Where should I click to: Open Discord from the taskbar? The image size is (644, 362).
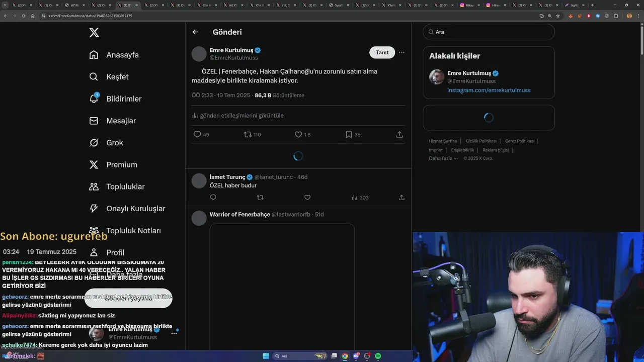tap(356, 356)
